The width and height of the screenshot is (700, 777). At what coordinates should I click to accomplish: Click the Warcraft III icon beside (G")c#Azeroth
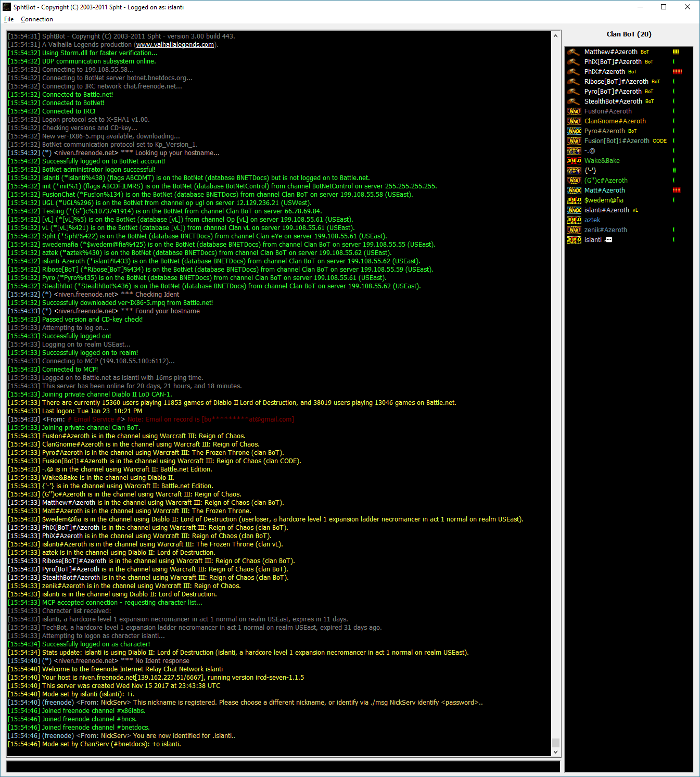(574, 181)
